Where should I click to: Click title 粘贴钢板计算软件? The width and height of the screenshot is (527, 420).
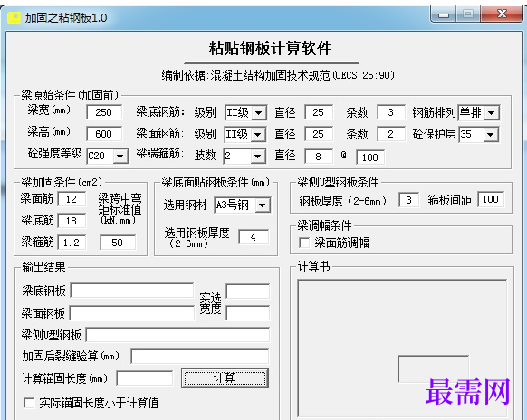(x=270, y=48)
